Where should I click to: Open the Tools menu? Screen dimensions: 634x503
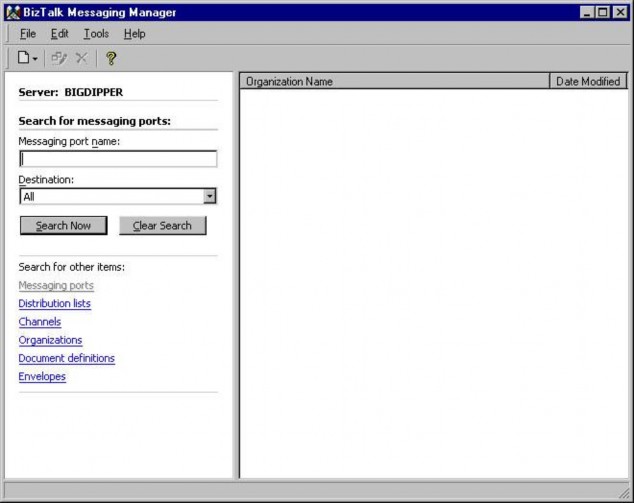(x=96, y=34)
